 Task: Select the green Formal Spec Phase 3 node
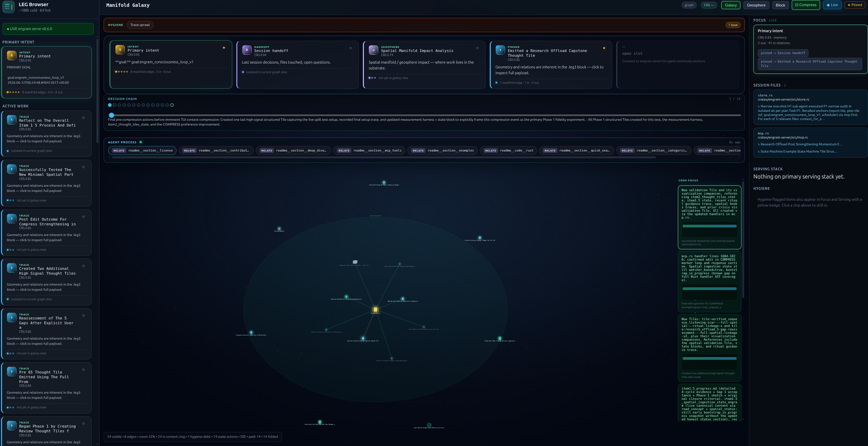(500, 338)
